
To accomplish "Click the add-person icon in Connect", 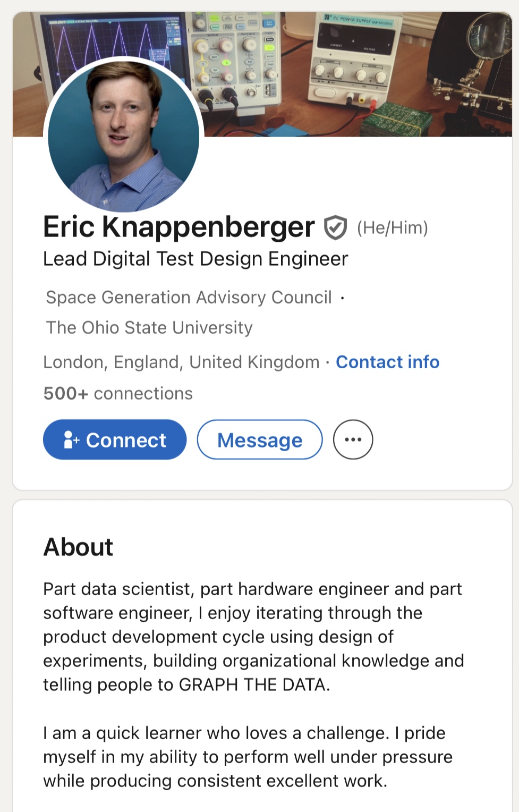I will (71, 439).
